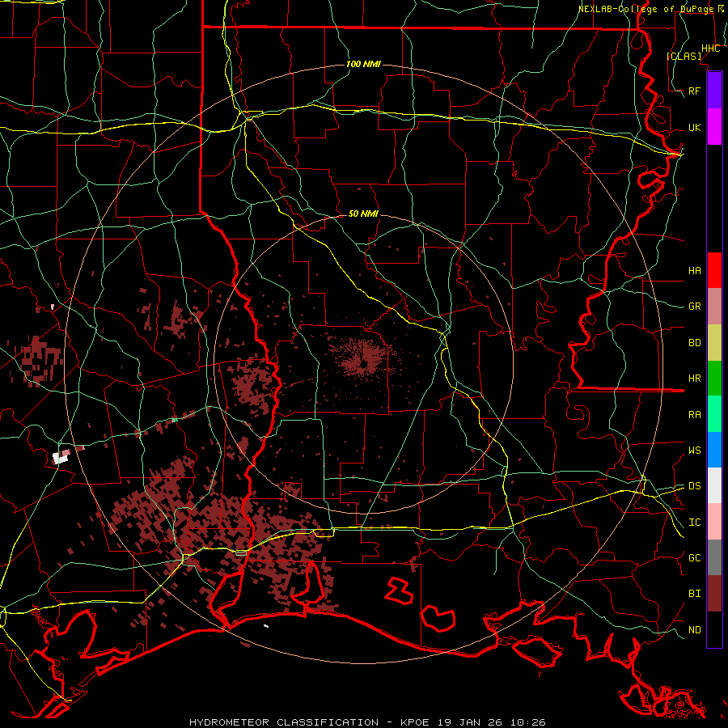Click the GR legend label

point(695,307)
